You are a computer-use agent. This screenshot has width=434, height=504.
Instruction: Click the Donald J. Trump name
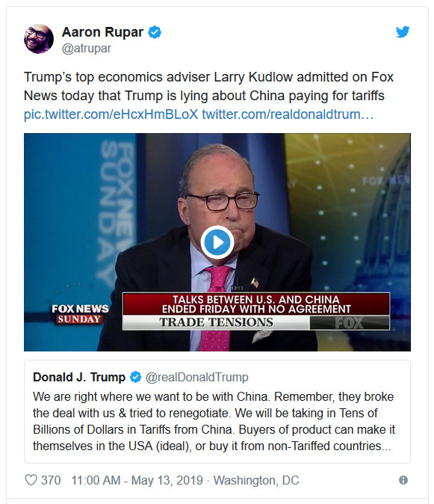coord(79,377)
